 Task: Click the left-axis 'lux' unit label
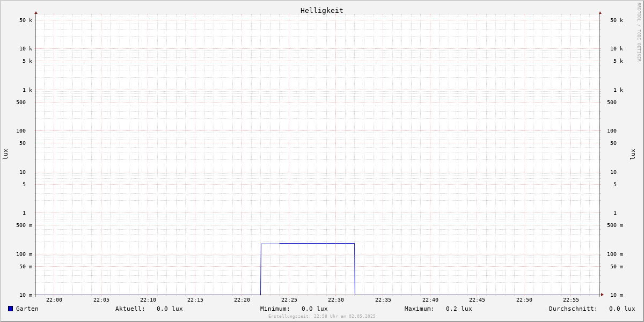point(5,154)
